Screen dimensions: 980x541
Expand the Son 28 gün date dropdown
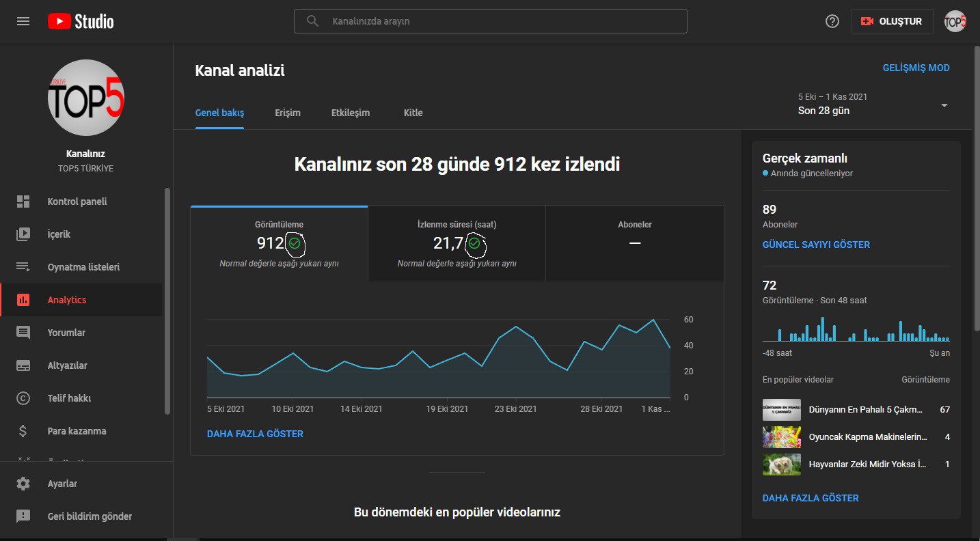tap(944, 105)
